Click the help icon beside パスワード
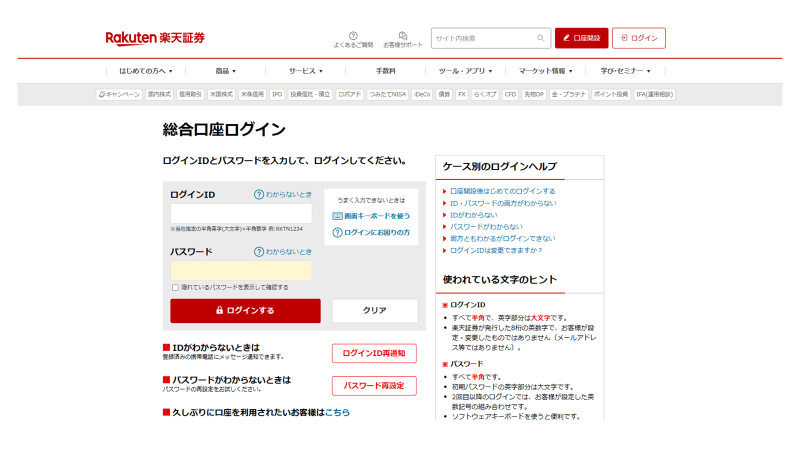Viewport: 800px width, 450px height. [259, 252]
